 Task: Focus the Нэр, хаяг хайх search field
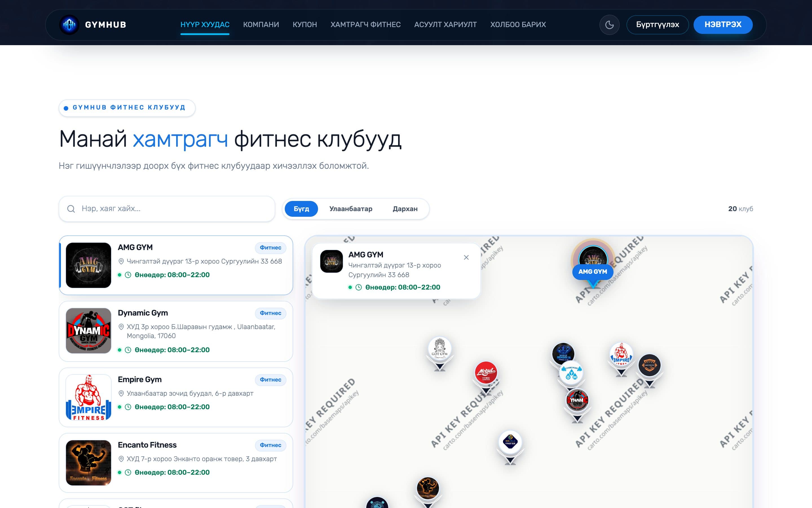(167, 209)
